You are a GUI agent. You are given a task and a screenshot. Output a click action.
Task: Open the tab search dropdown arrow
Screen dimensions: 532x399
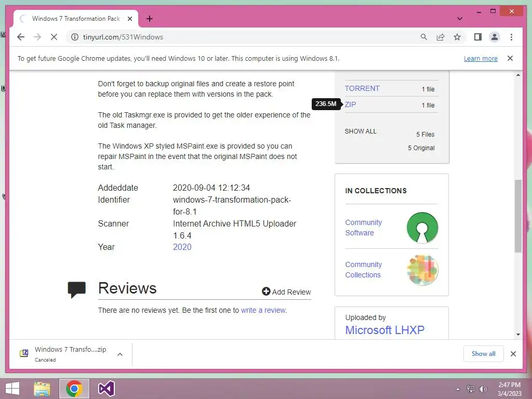click(x=459, y=19)
